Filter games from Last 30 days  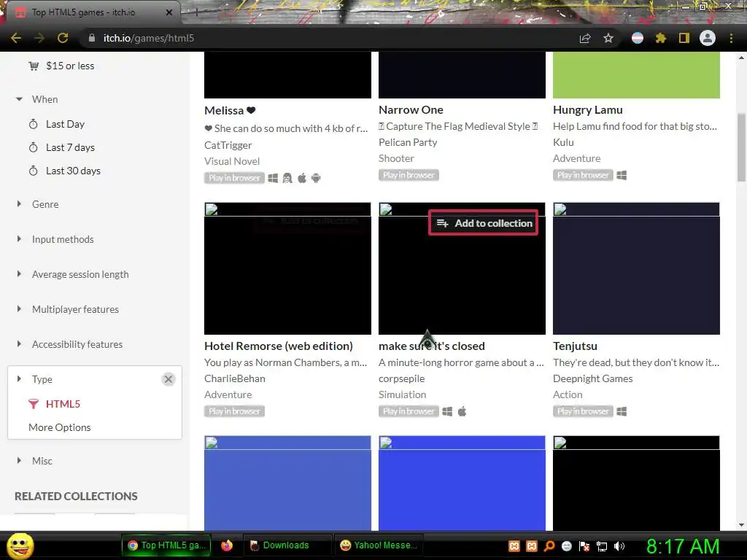pyautogui.click(x=73, y=171)
